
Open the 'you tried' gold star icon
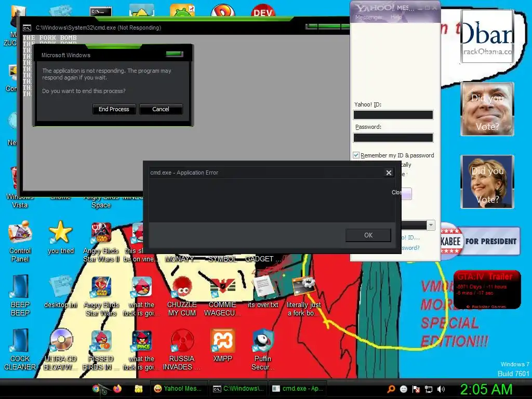tap(61, 237)
